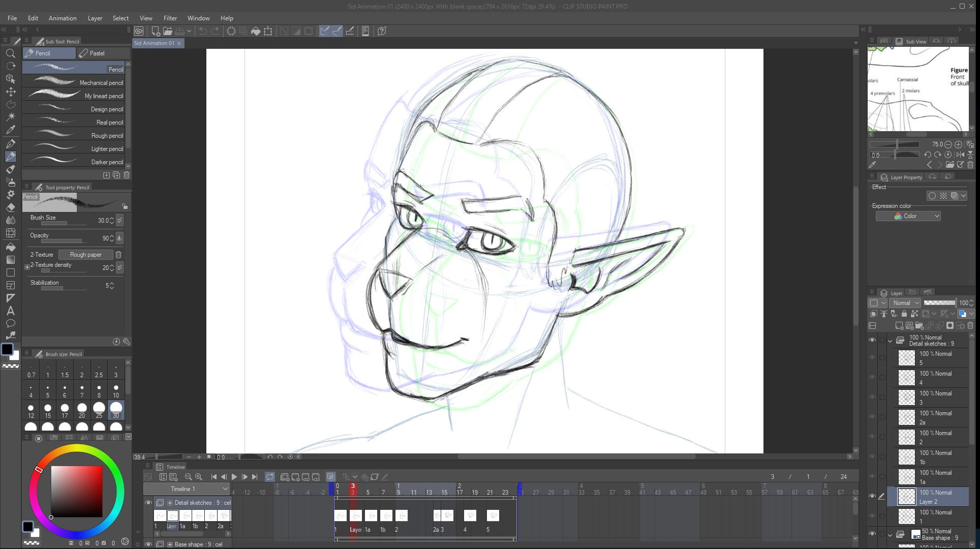The height and width of the screenshot is (549, 980).
Task: Open the blending mode Normal dropdown
Action: tap(906, 303)
